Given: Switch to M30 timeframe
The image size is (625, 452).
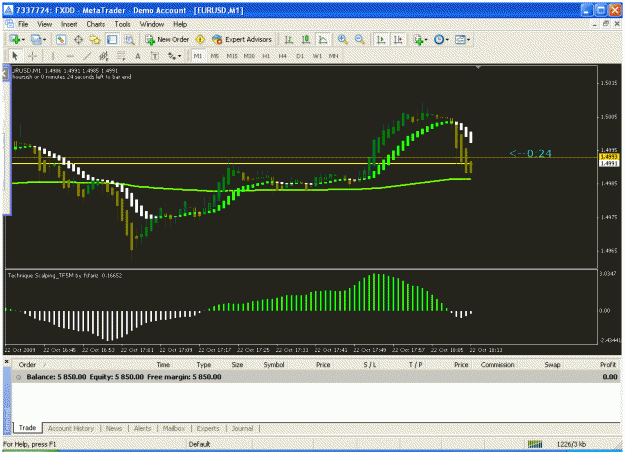Looking at the screenshot, I should (x=249, y=56).
